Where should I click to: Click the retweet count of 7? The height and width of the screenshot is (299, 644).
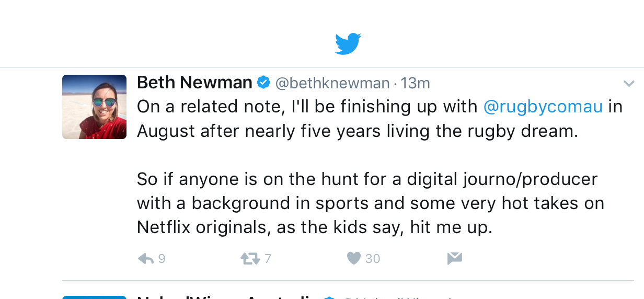[268, 258]
